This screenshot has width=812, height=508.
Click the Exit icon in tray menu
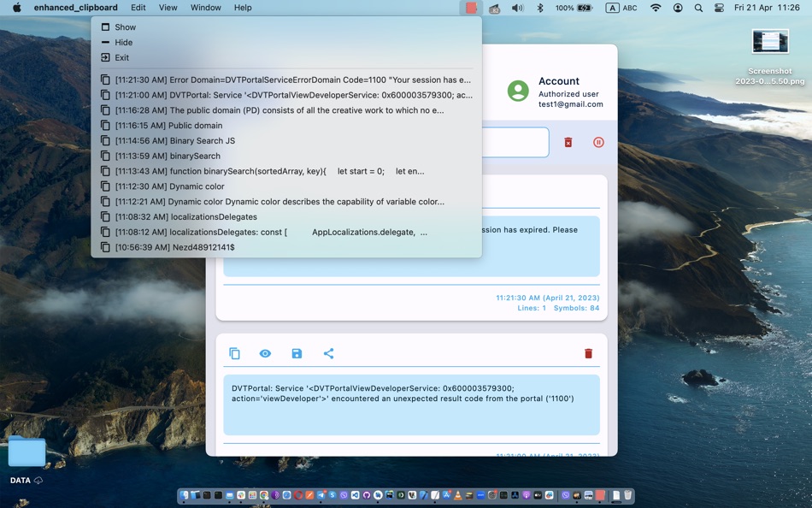105,57
